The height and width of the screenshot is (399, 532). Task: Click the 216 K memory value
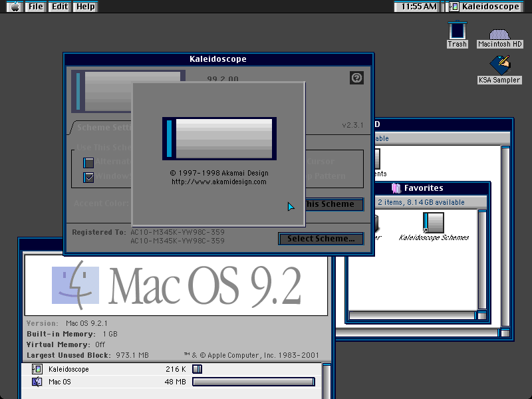click(x=176, y=369)
